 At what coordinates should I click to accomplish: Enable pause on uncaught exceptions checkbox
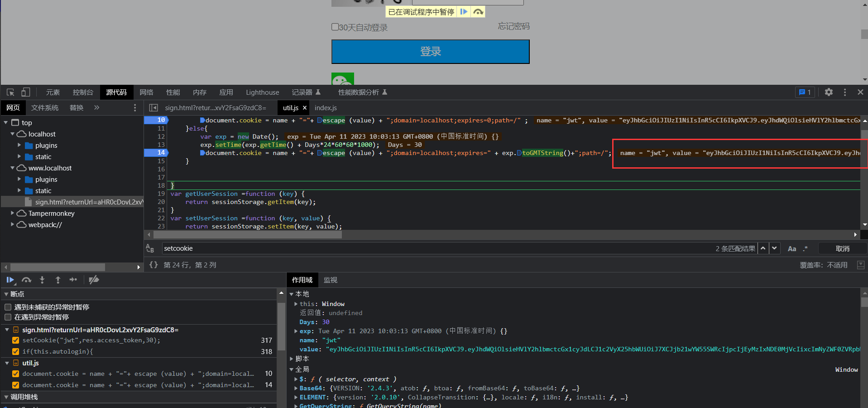[x=8, y=307]
